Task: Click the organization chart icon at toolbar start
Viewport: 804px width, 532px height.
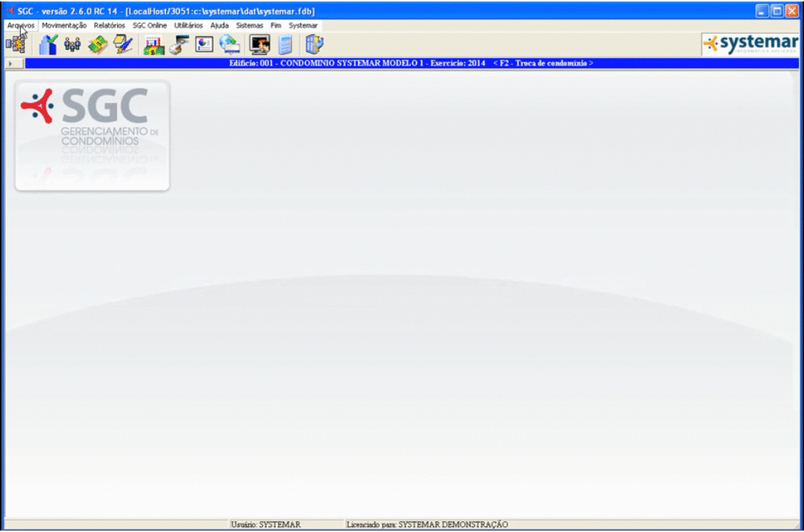Action: pos(15,45)
